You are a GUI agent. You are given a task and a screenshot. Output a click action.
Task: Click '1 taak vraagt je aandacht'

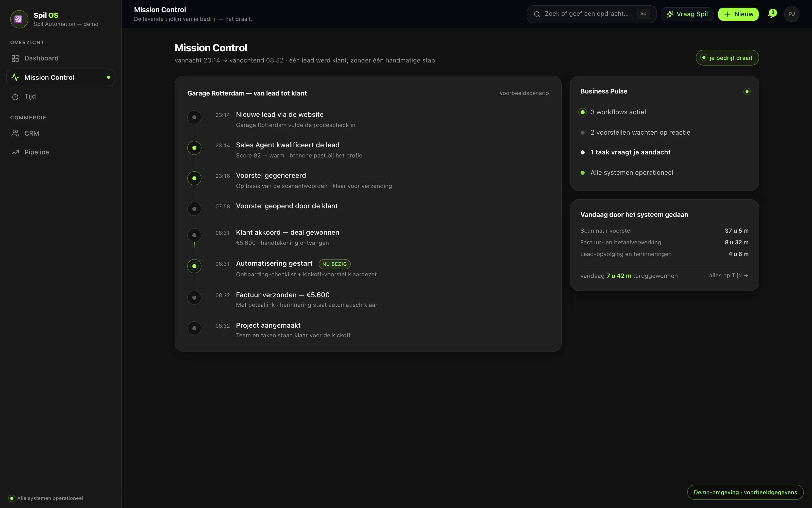click(x=631, y=152)
